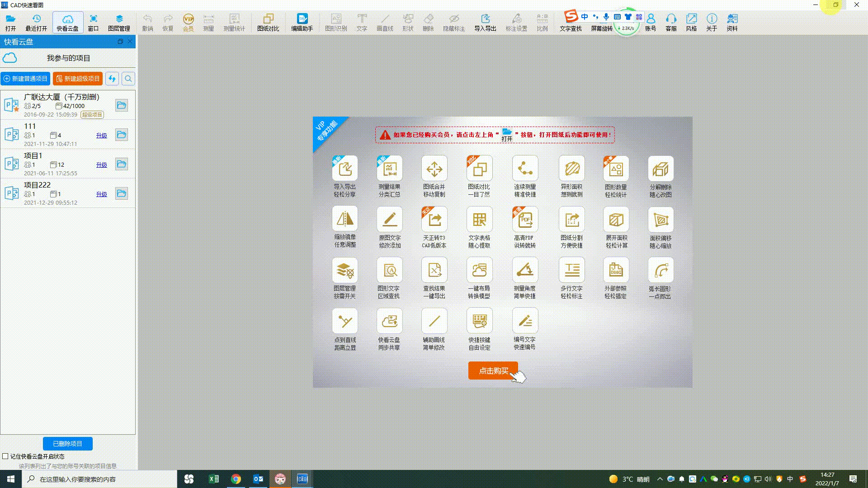This screenshot has width=868, height=488.
Task: Click 高清PDF conversion icon
Action: tap(525, 220)
